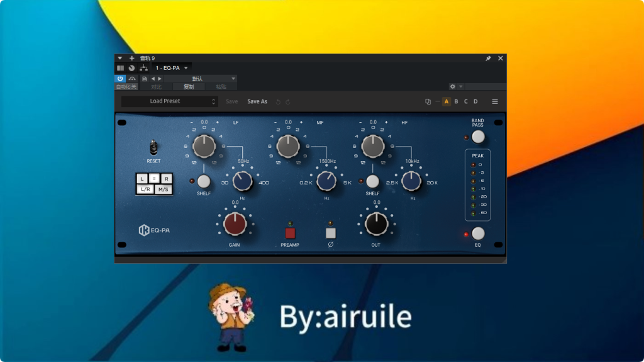Click the GAIN value 0.0 readout
The image size is (644, 362).
tap(235, 202)
